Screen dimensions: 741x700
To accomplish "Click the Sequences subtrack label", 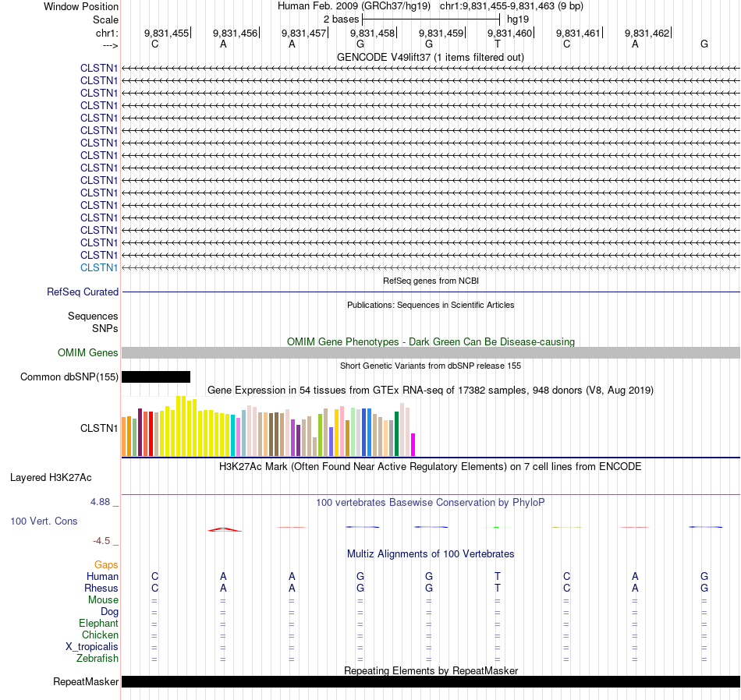I will point(93,316).
